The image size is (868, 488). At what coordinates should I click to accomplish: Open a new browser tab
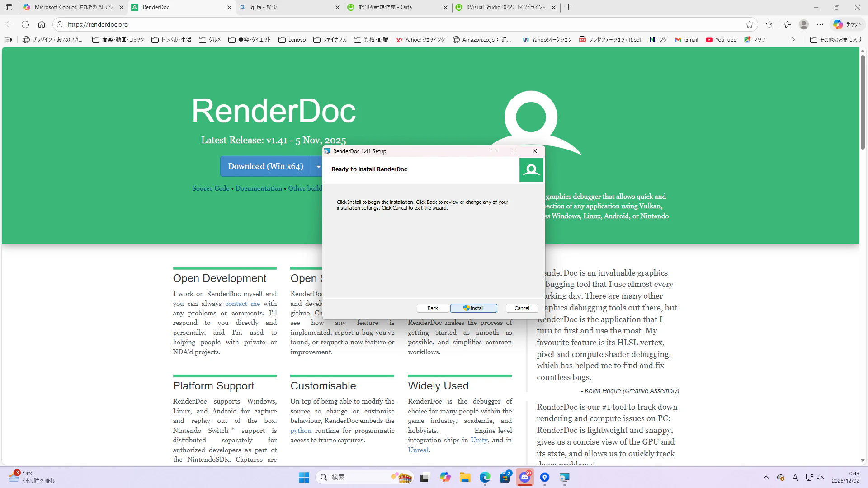tap(569, 7)
